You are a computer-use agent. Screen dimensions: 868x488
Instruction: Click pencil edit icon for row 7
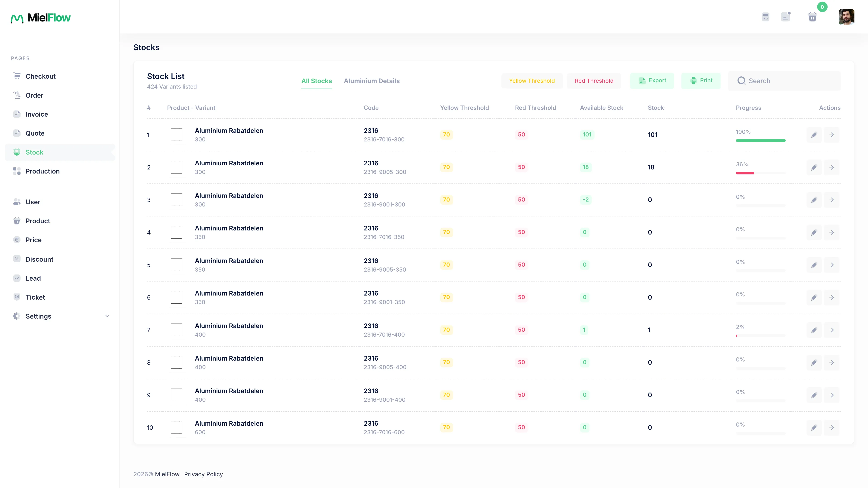(814, 330)
